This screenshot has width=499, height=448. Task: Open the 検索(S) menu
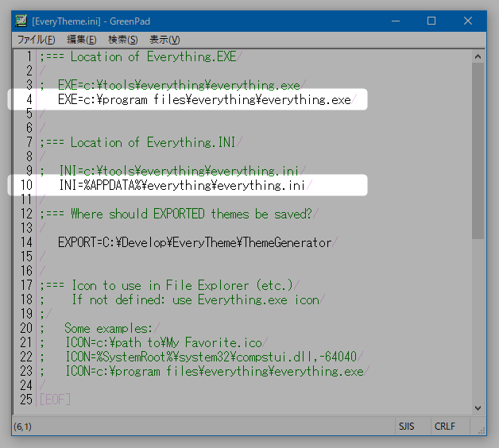(123, 40)
